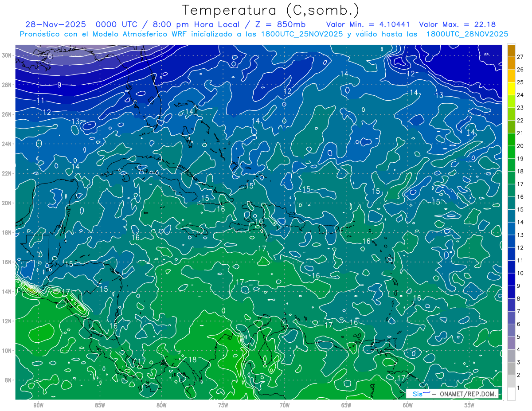The height and width of the screenshot is (411, 532).
Task: Select legend swatch between 2 and 3
Action: click(x=511, y=368)
